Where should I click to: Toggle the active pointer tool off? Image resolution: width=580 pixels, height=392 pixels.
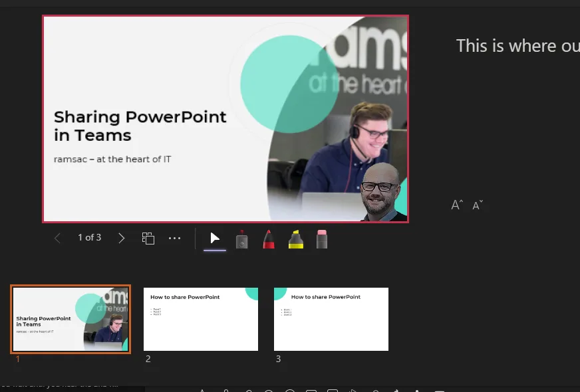click(214, 238)
